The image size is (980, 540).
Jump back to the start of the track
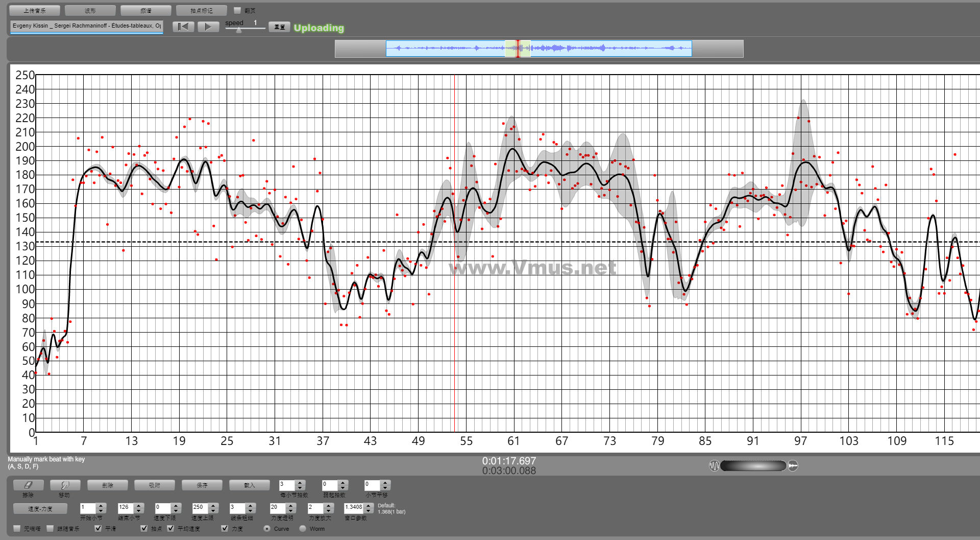[x=183, y=27]
